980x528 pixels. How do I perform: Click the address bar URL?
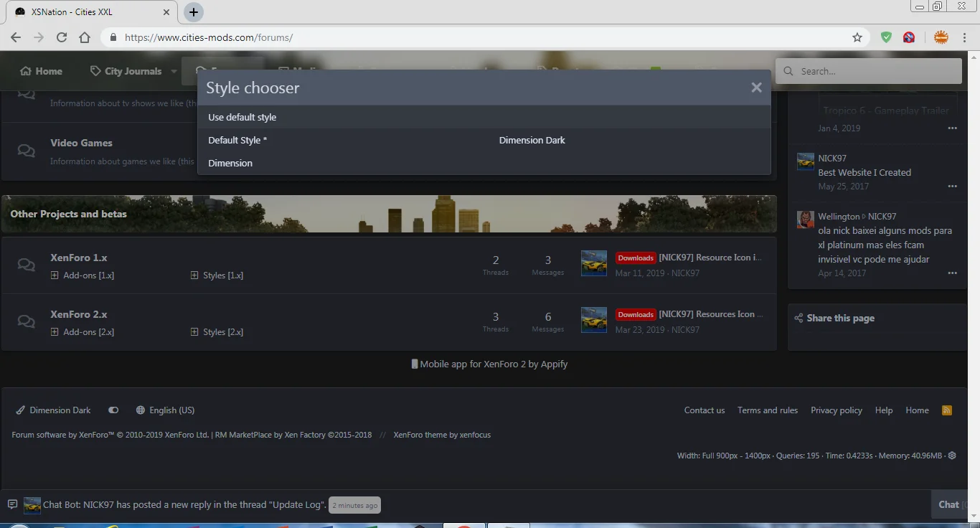(x=209, y=37)
